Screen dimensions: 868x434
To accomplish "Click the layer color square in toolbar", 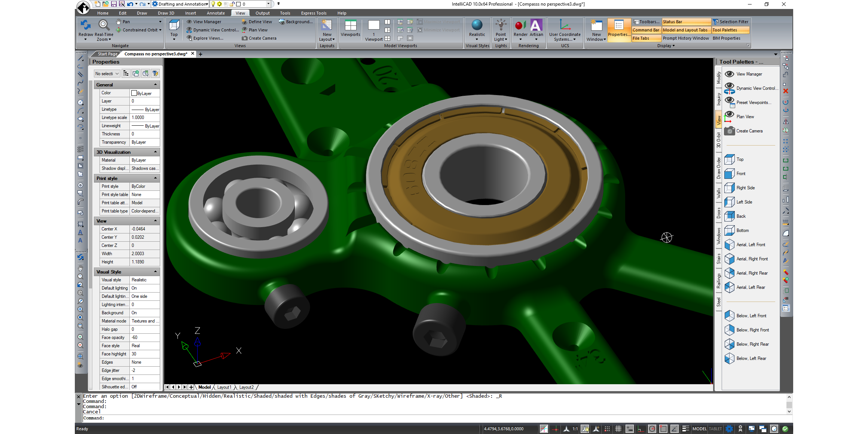I will point(238,4).
